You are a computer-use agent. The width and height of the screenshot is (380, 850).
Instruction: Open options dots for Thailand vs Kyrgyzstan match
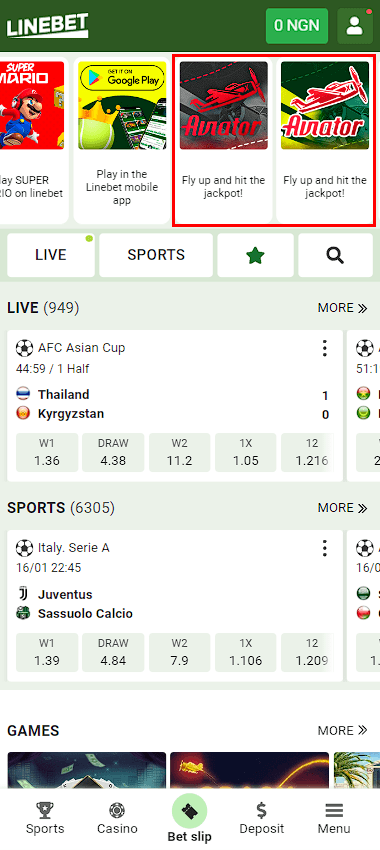coord(325,348)
